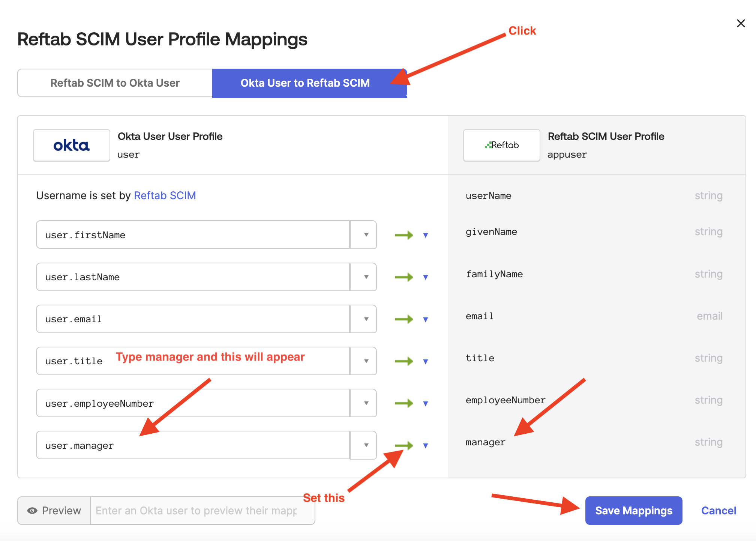Viewport: 756px width, 541px height.
Task: Open the user.employeeNumber attribute dropdown
Action: 363,403
